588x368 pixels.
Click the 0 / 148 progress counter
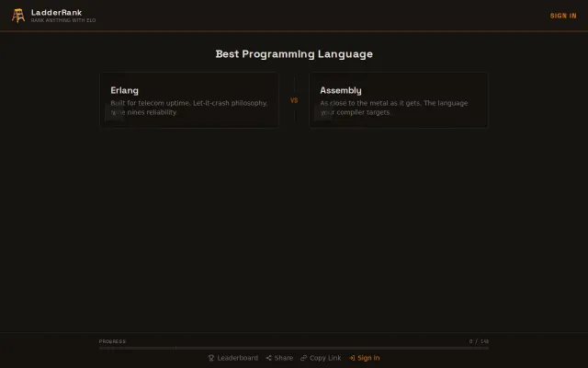(x=479, y=341)
